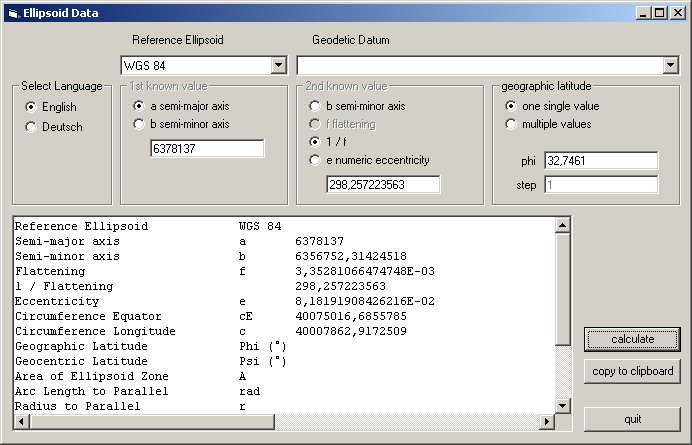Image resolution: width=692 pixels, height=445 pixels.
Task: Click the flattening value 3,35281066474748E-03
Action: point(365,271)
